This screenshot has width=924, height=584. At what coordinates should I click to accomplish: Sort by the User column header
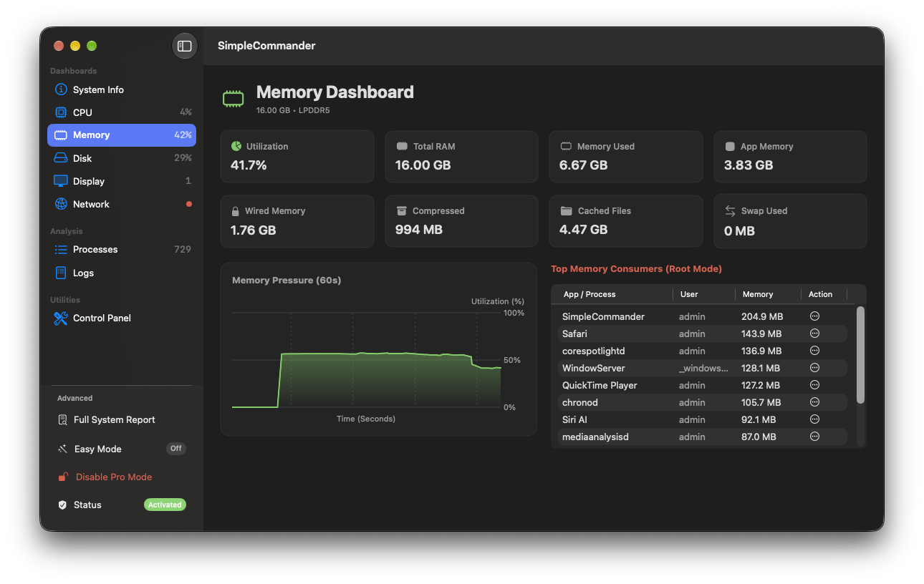[689, 294]
